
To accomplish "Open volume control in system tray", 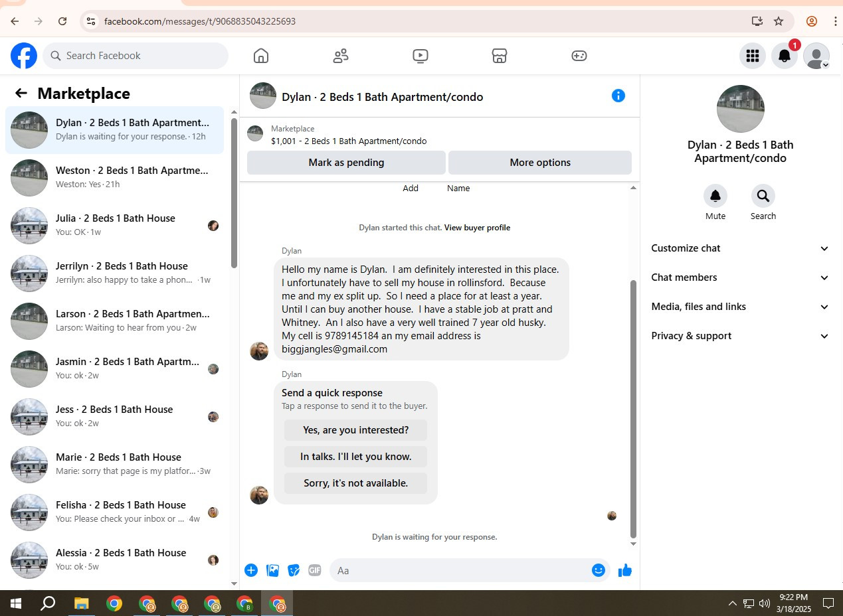I will [764, 603].
